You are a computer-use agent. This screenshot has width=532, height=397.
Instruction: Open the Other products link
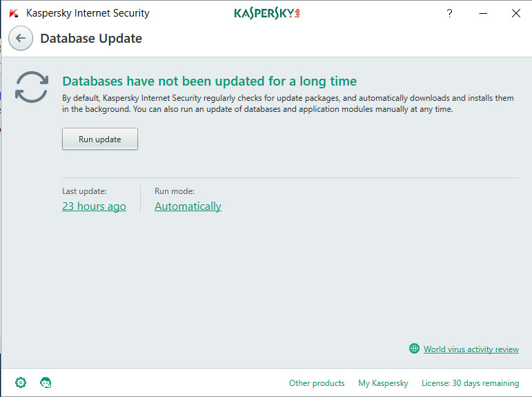point(317,383)
